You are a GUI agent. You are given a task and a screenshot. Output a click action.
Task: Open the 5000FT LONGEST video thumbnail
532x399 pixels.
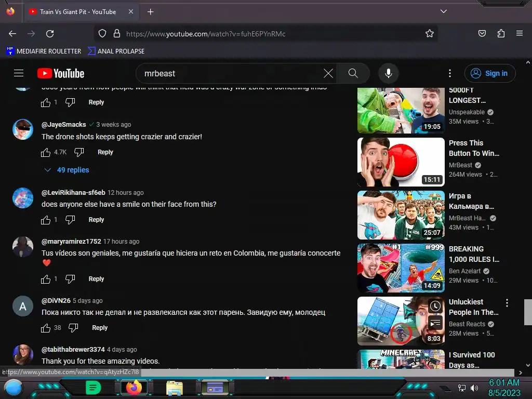click(x=401, y=111)
